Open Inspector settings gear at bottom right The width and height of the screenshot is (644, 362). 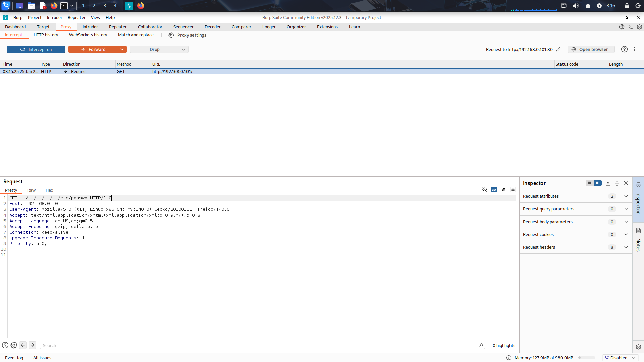(638, 347)
